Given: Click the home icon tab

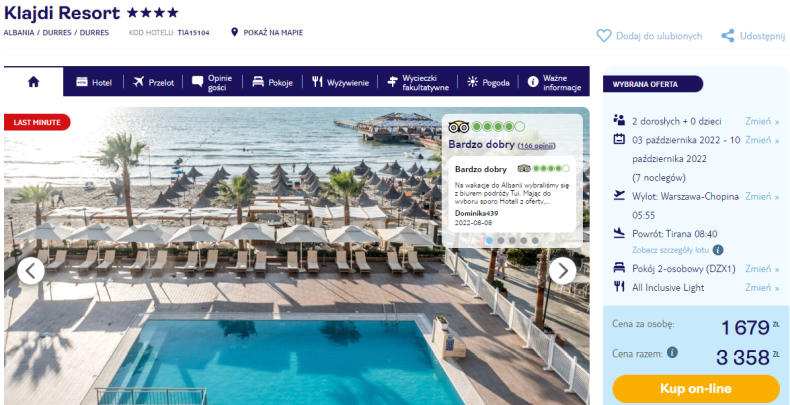Looking at the screenshot, I should tap(33, 82).
